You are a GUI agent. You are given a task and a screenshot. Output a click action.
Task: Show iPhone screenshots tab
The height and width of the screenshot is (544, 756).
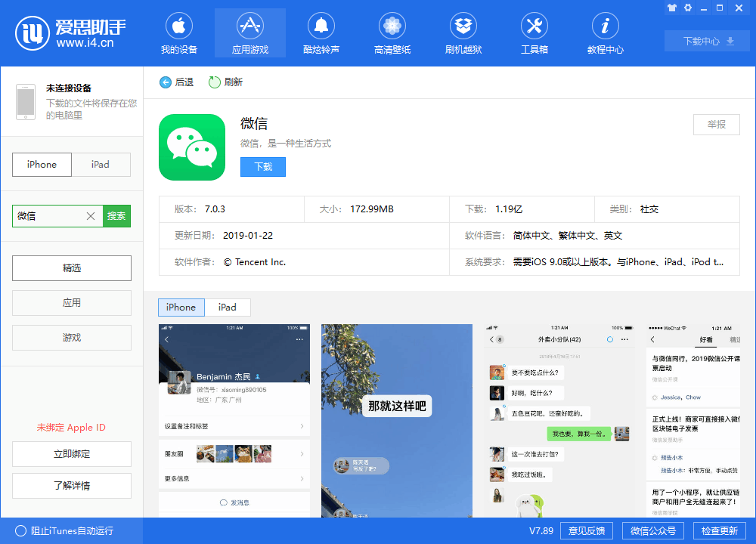[181, 308]
